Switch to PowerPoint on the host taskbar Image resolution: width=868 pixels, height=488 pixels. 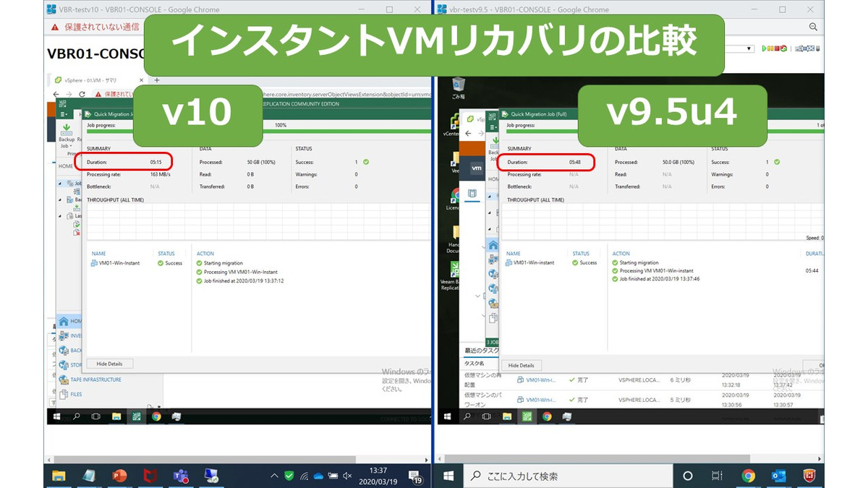pyautogui.click(x=119, y=476)
